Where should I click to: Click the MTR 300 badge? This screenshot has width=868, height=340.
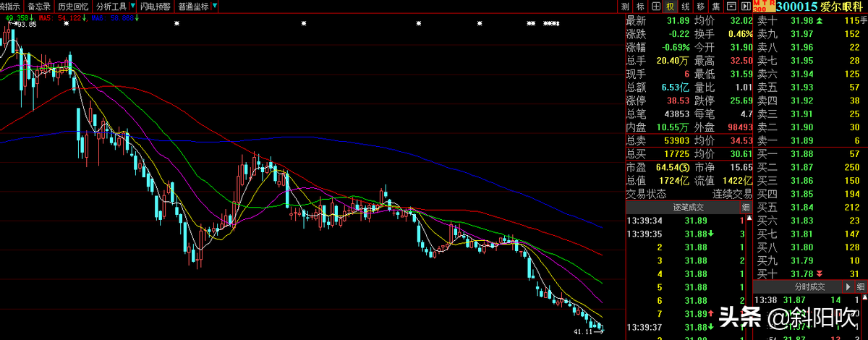click(x=765, y=6)
